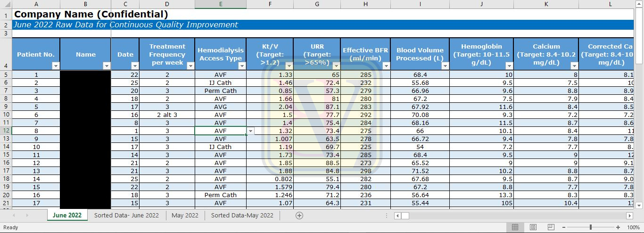Switch to the June 2022 sheet tab

coord(67,215)
